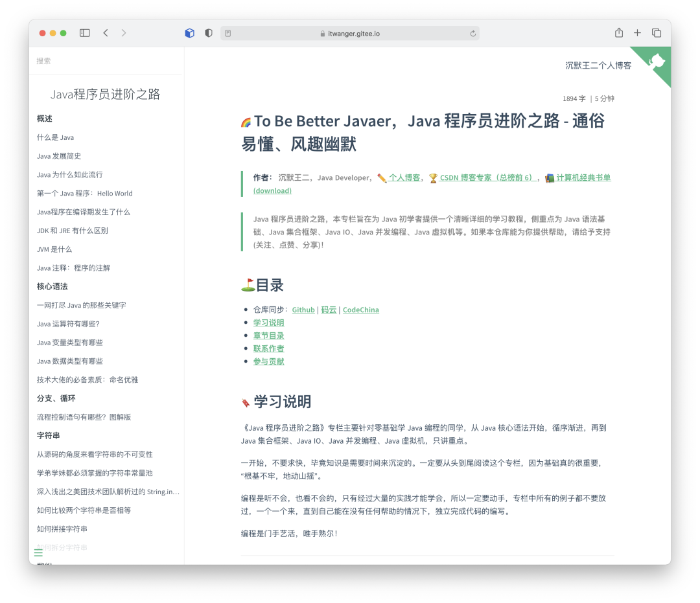Click the 概述 sidebar section heading
This screenshot has height=603, width=700.
[x=45, y=119]
